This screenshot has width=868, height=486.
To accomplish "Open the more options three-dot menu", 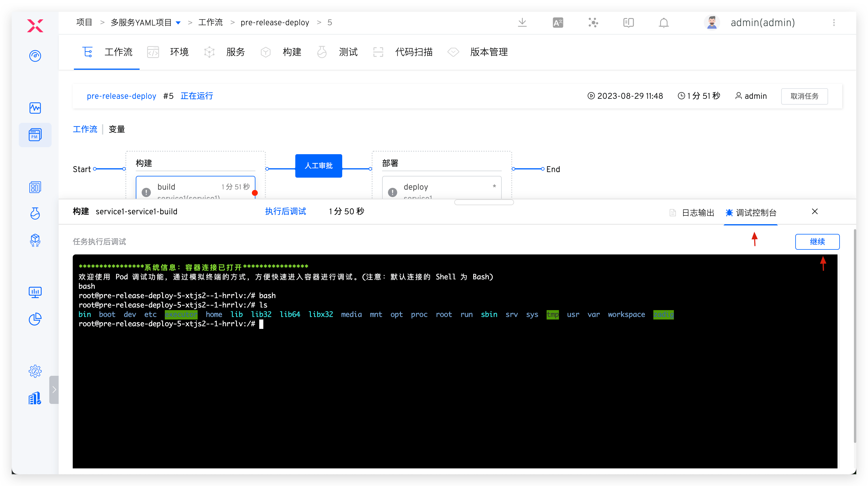I will pos(834,23).
